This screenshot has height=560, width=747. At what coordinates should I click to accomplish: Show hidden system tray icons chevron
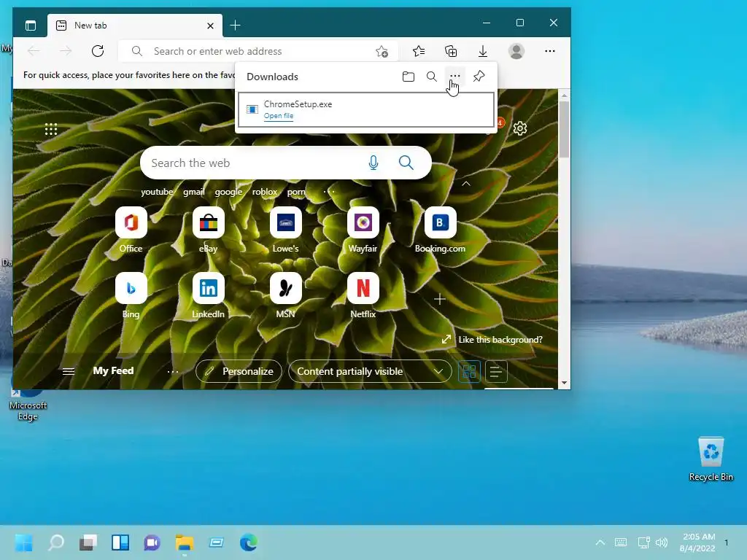pyautogui.click(x=600, y=542)
